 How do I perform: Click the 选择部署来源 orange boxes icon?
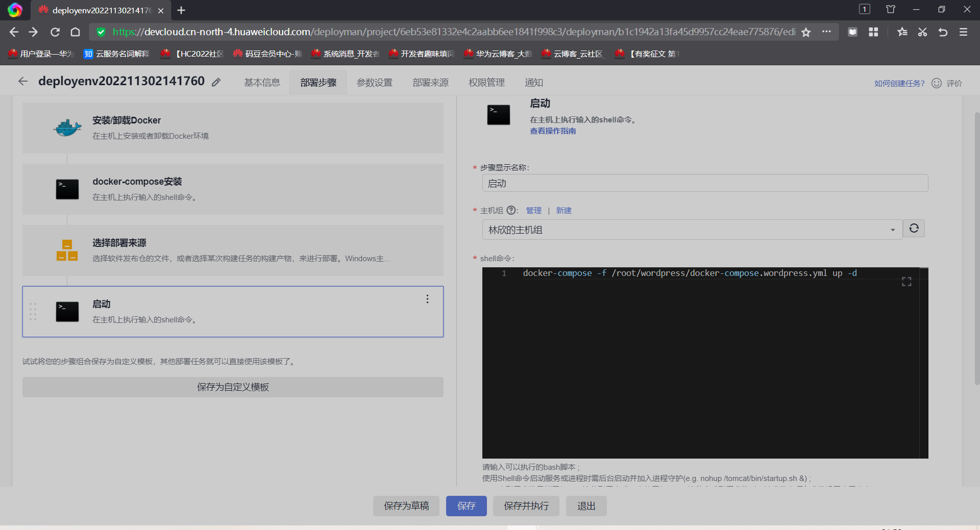(67, 250)
